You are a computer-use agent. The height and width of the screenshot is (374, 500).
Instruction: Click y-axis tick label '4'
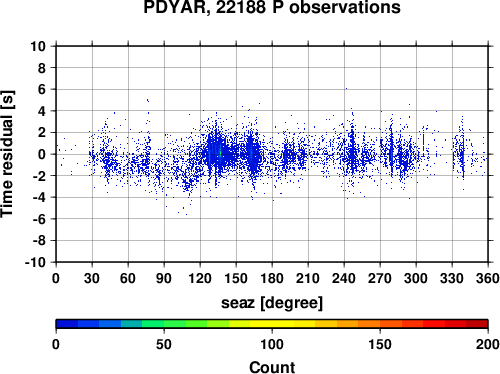tap(41, 111)
